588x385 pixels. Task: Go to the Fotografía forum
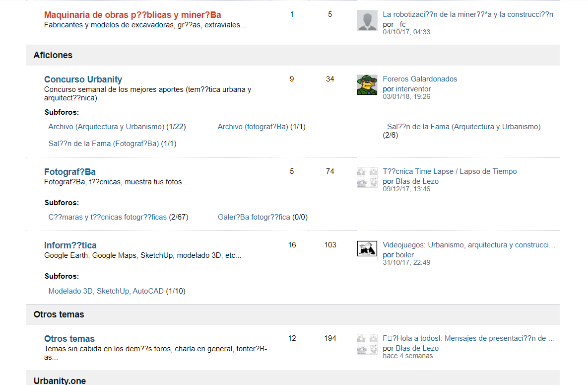pyautogui.click(x=70, y=172)
